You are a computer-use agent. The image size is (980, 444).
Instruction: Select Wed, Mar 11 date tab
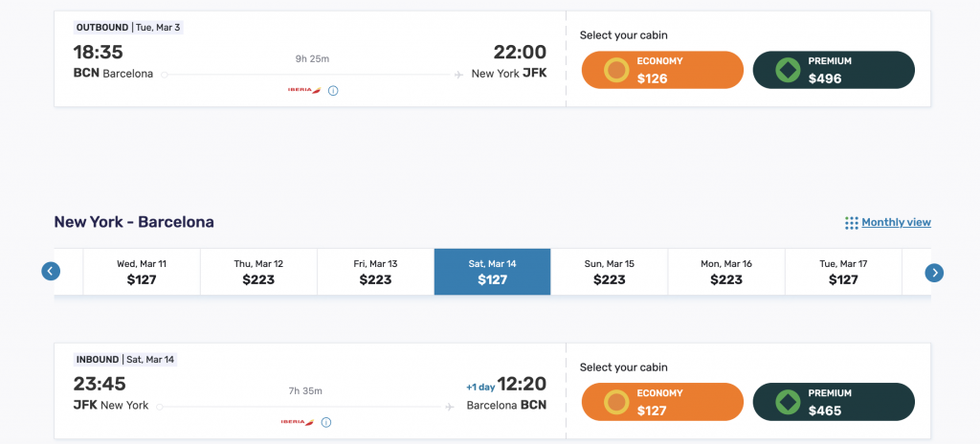click(x=142, y=272)
